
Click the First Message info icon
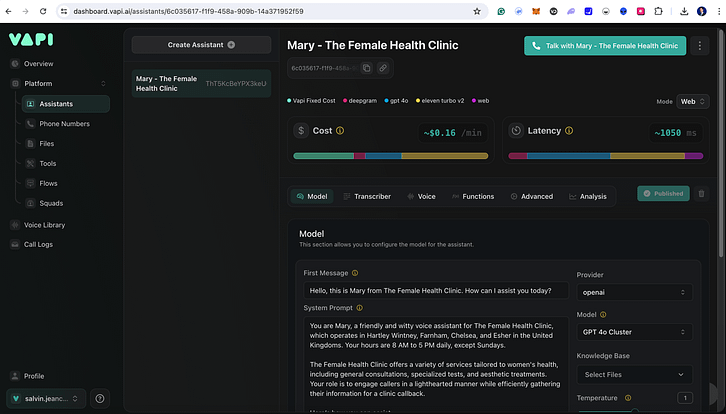355,273
